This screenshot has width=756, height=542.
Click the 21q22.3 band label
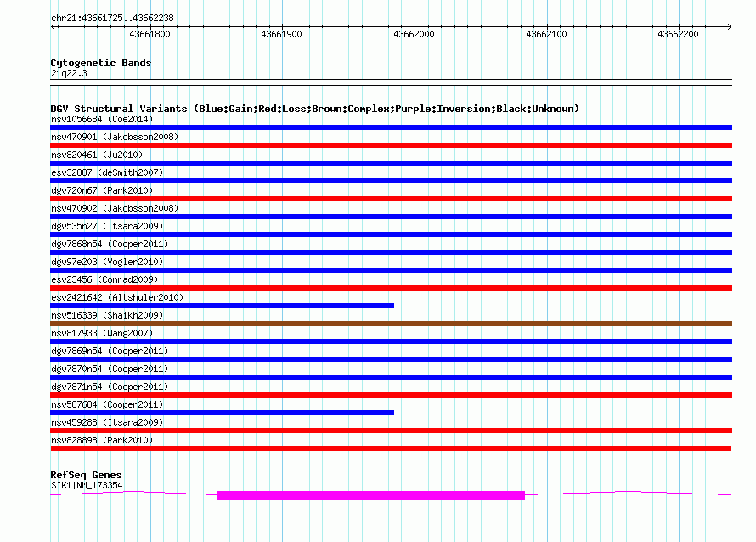pyautogui.click(x=69, y=73)
